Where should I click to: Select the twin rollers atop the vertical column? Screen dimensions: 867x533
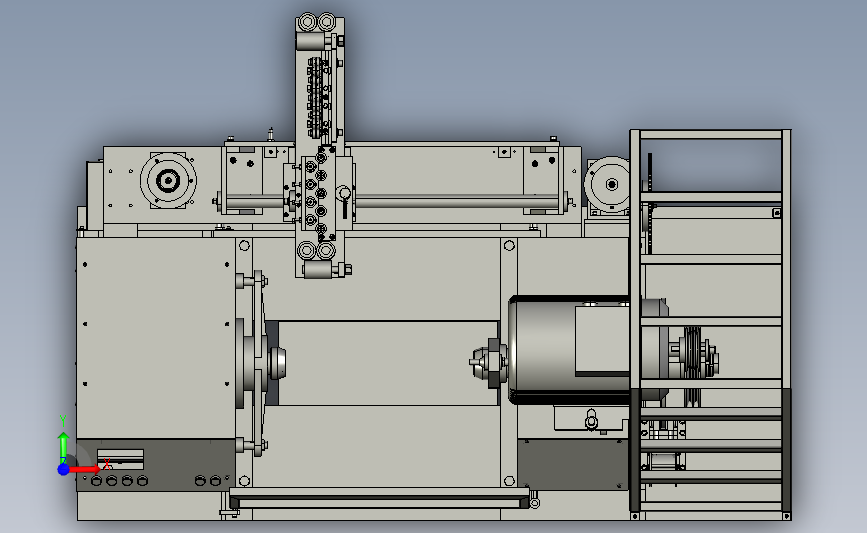(x=317, y=22)
